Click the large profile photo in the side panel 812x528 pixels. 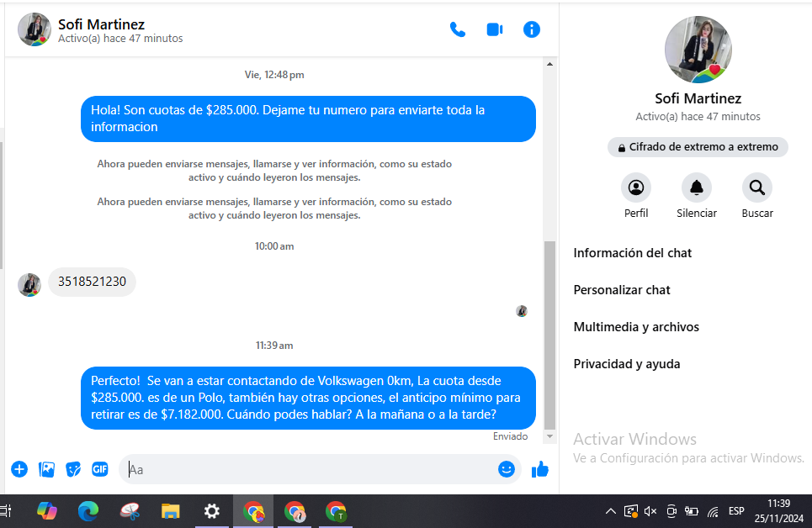pyautogui.click(x=698, y=50)
